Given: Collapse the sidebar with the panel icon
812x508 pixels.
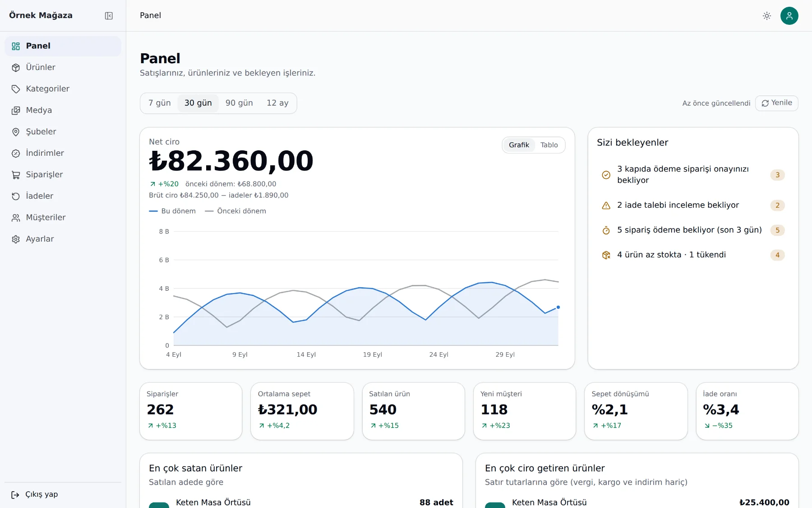Looking at the screenshot, I should pyautogui.click(x=109, y=16).
